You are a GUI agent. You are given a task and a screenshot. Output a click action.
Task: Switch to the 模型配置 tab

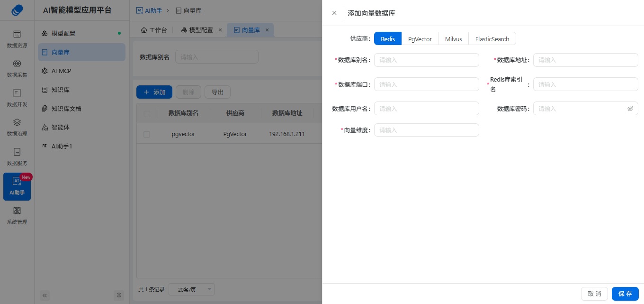pos(197,30)
